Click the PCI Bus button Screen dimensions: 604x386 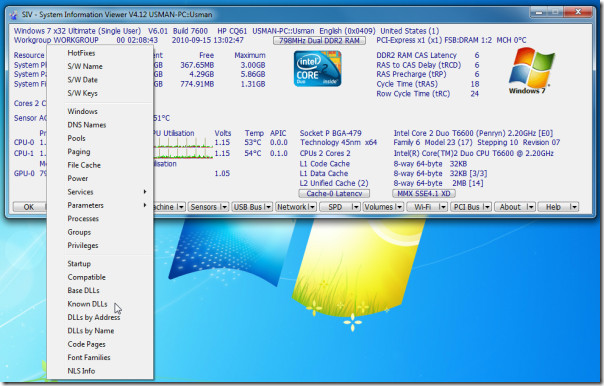(x=466, y=207)
